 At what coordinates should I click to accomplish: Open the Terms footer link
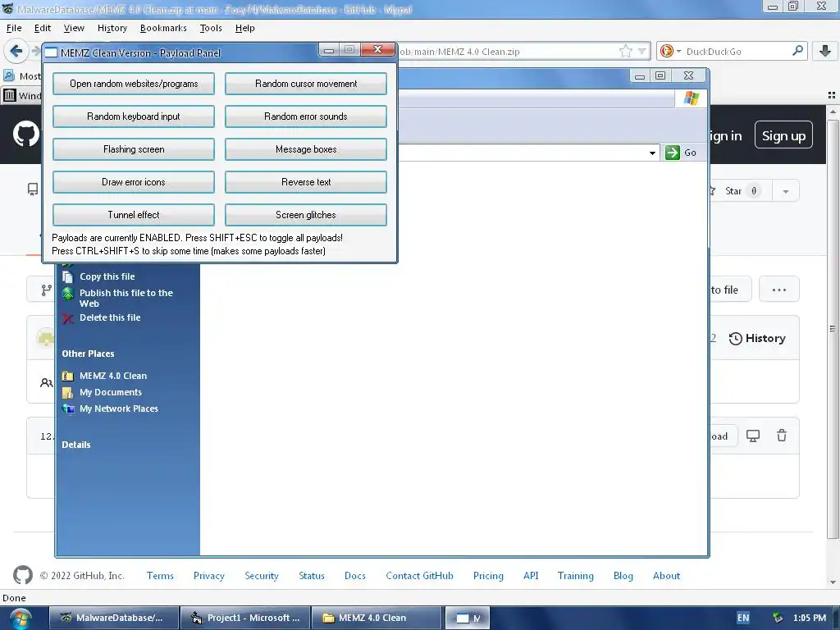click(160, 576)
